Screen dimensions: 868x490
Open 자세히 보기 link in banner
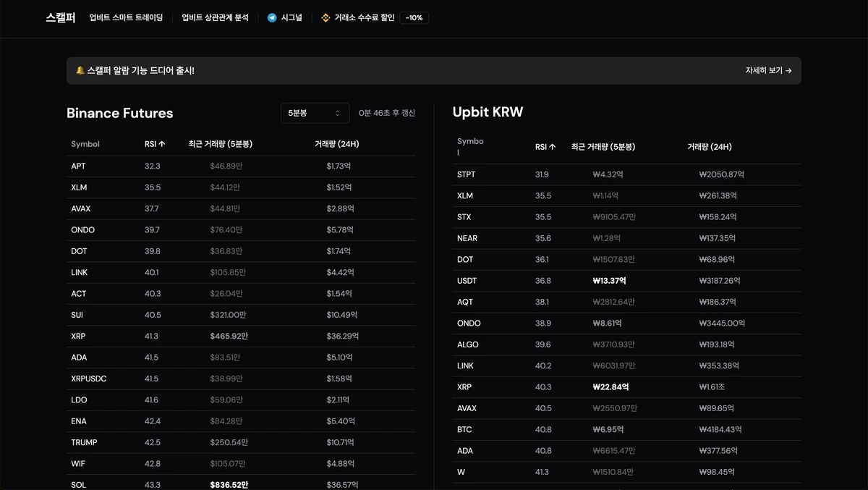[768, 70]
